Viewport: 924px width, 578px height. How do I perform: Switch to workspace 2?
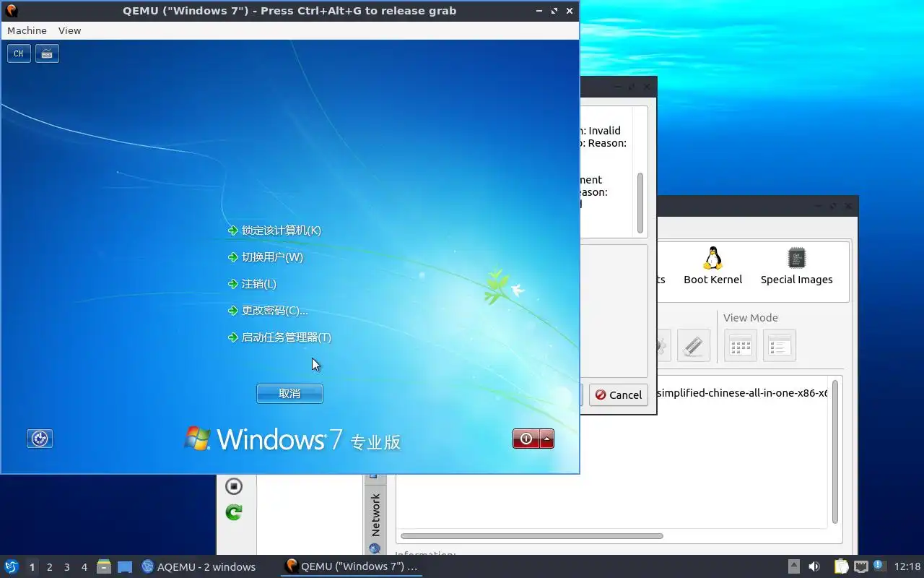[x=49, y=567]
